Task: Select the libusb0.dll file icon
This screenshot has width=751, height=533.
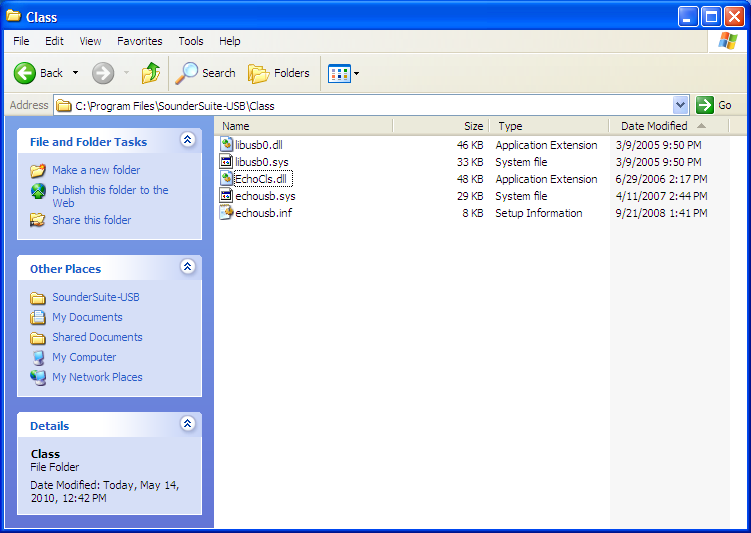Action: [x=227, y=145]
